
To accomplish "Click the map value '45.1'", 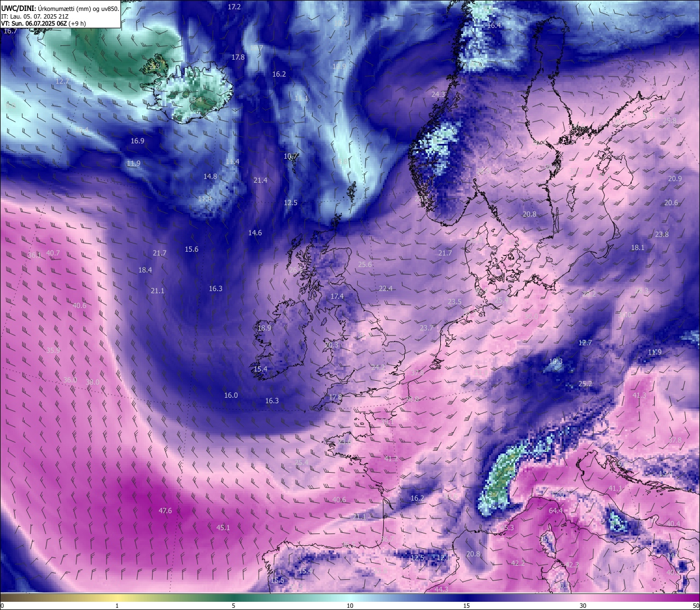I will 223,527.
